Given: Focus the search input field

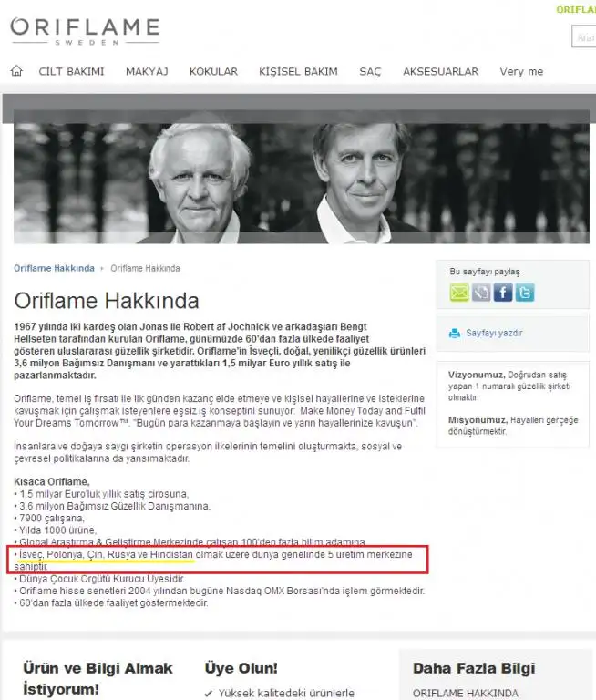Looking at the screenshot, I should coord(584,36).
